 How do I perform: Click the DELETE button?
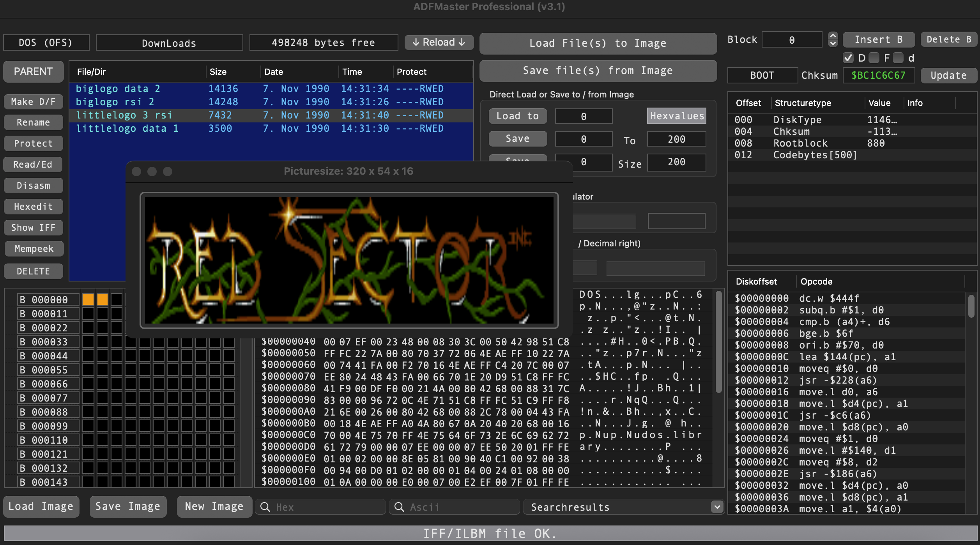coord(34,271)
